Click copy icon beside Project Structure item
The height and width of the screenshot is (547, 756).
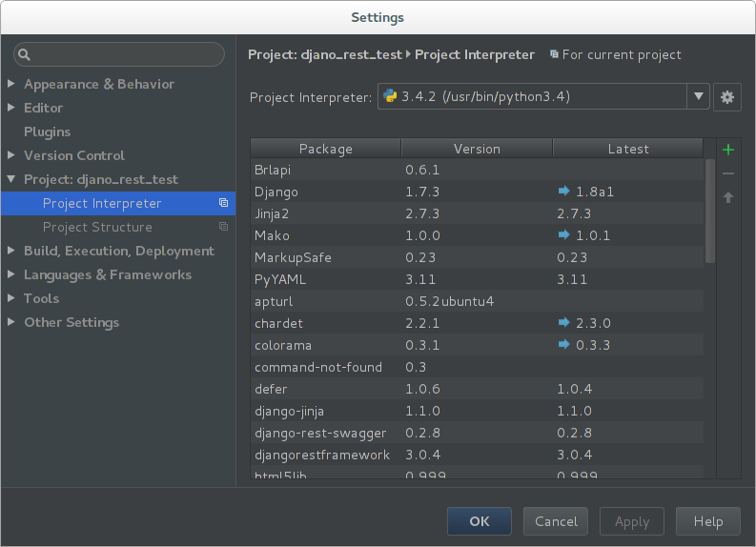[223, 227]
